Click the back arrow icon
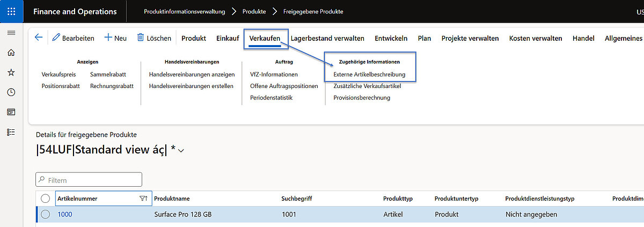Viewport: 644px width, 227px height. coord(38,38)
